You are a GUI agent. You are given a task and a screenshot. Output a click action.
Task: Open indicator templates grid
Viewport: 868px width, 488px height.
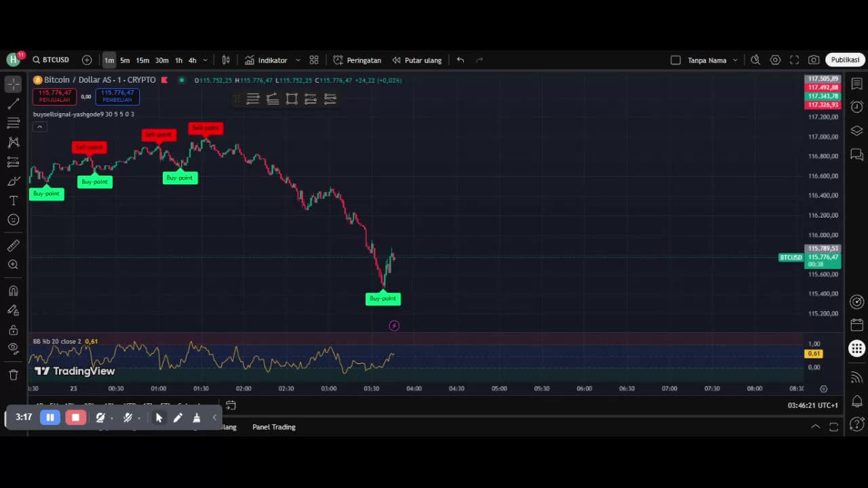[x=314, y=60]
